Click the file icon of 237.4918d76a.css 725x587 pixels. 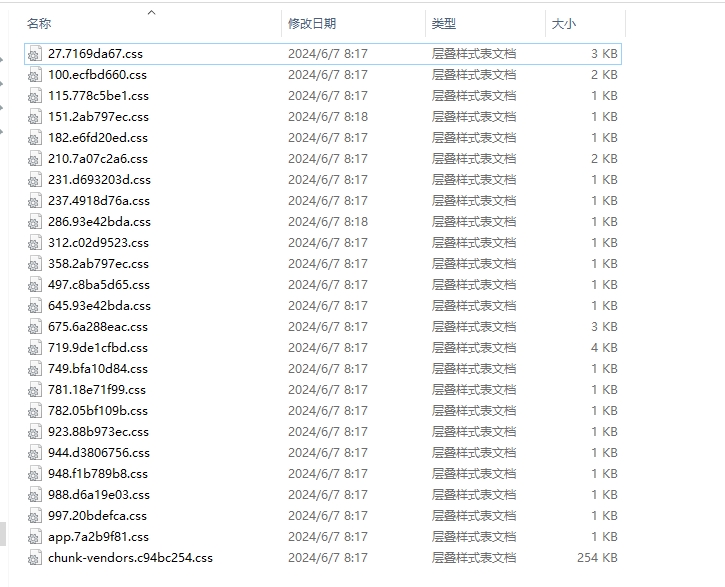tap(34, 201)
